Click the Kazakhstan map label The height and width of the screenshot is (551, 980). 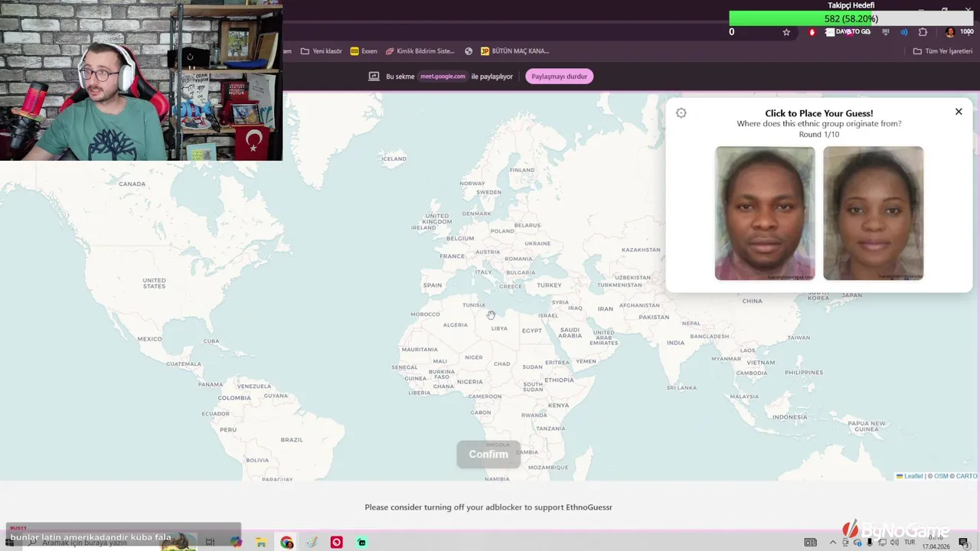coord(641,249)
